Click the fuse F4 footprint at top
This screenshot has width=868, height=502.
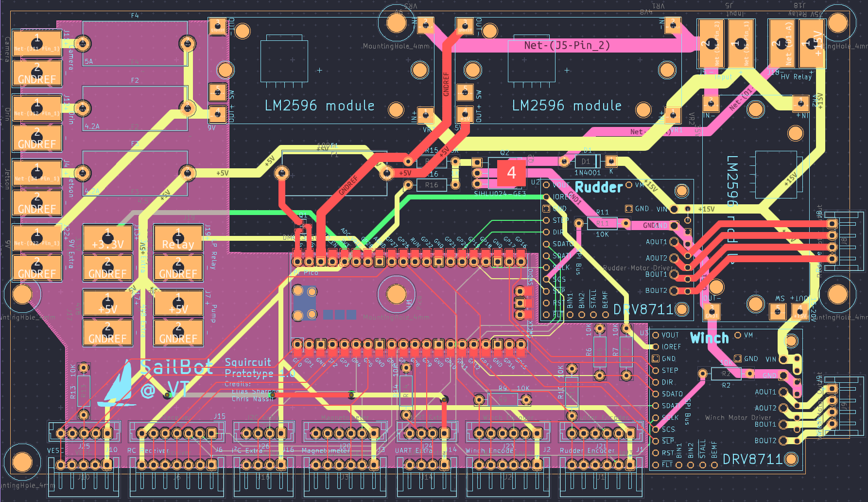pos(135,44)
